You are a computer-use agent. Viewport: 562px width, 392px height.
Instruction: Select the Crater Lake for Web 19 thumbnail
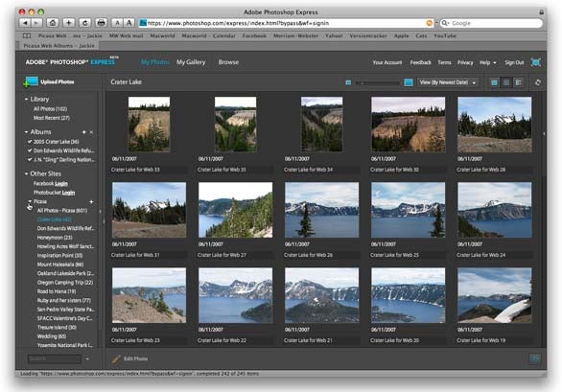tap(494, 295)
